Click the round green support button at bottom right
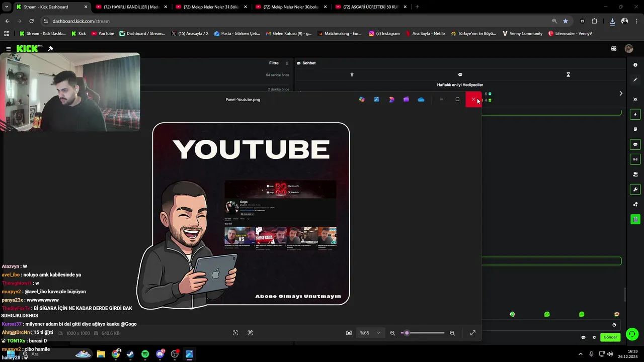Image resolution: width=644 pixels, height=362 pixels. [x=632, y=334]
